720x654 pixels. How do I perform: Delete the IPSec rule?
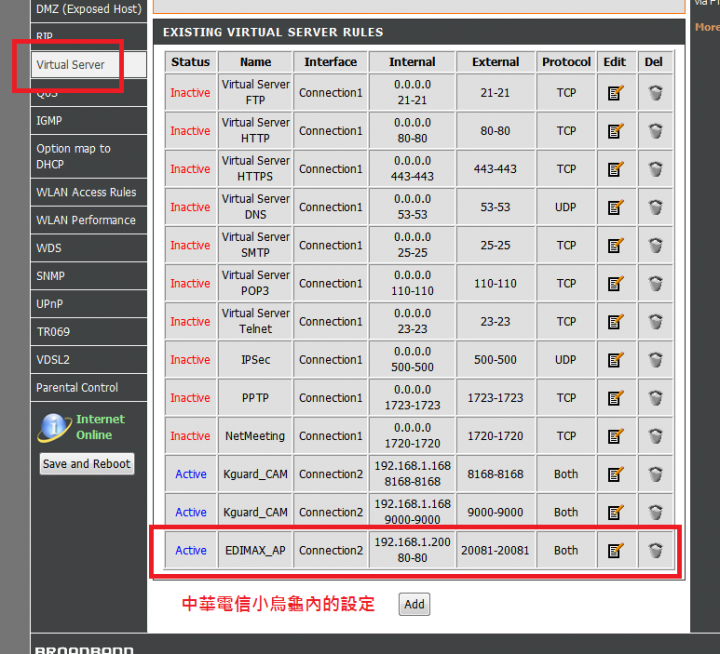(x=655, y=360)
